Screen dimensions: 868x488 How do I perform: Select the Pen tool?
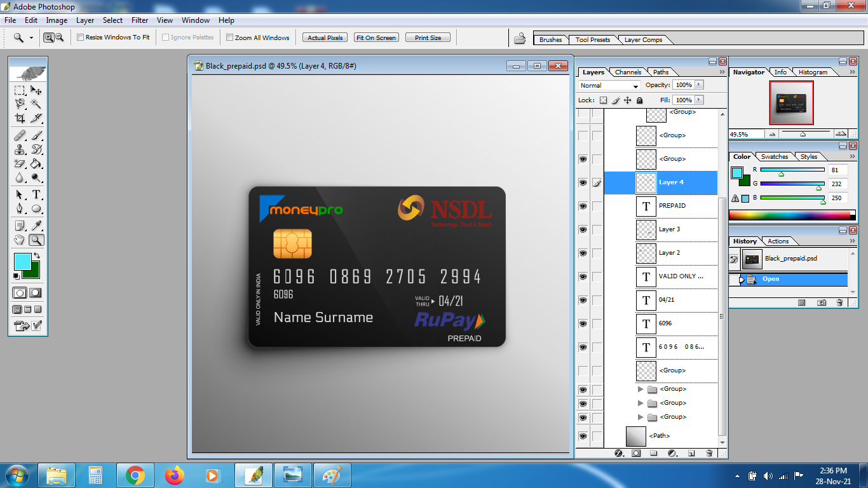[x=20, y=208]
